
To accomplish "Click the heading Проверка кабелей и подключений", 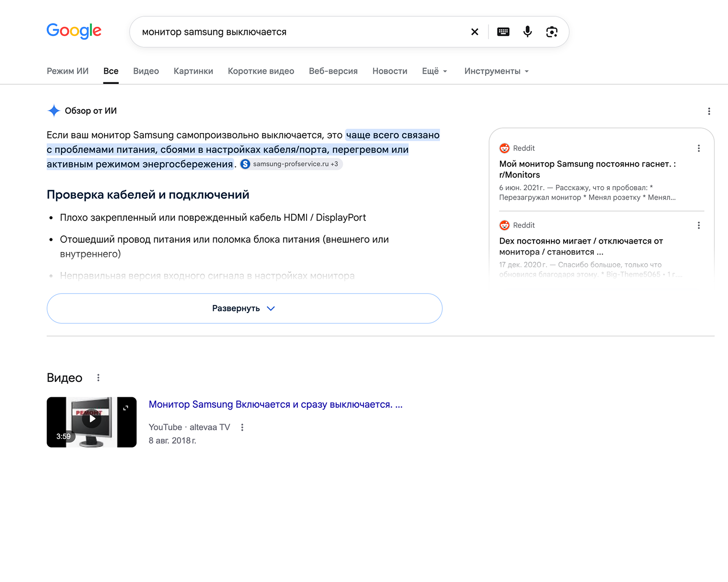I will (148, 195).
